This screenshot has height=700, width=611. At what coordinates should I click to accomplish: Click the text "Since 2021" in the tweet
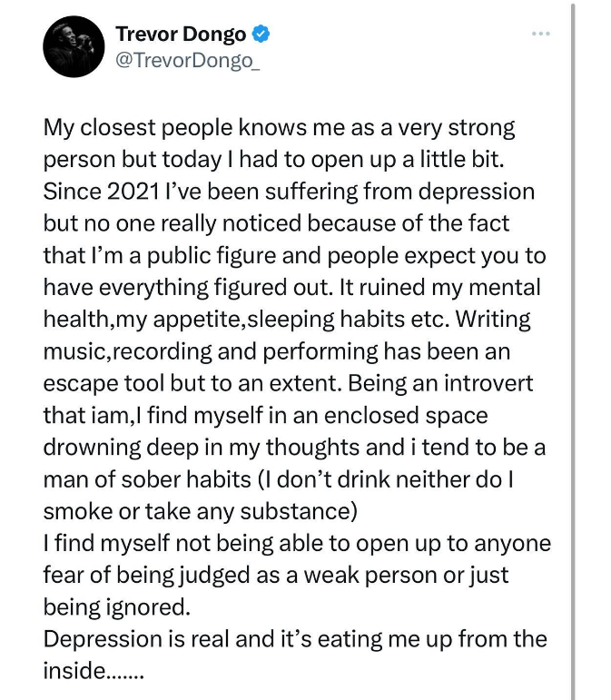(x=102, y=192)
